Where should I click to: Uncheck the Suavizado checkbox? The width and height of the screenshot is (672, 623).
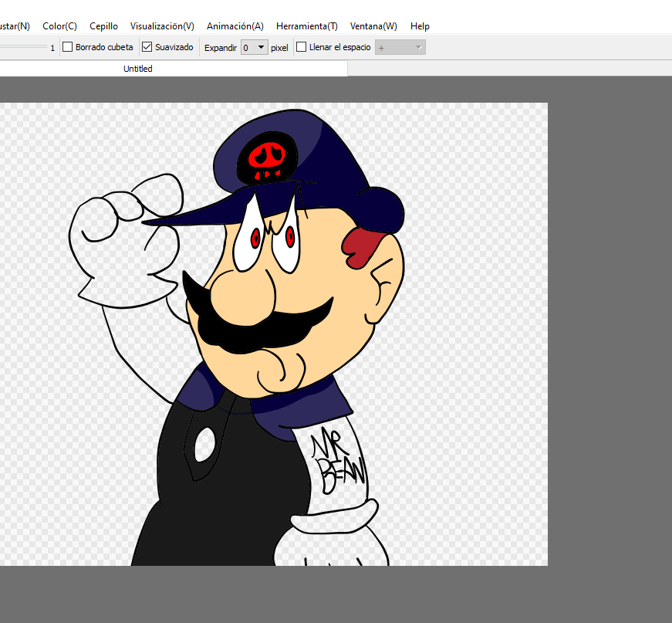coord(147,47)
